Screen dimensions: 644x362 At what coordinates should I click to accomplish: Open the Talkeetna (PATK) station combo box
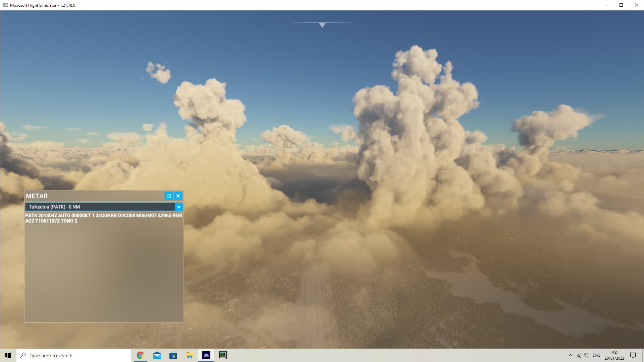click(100, 207)
